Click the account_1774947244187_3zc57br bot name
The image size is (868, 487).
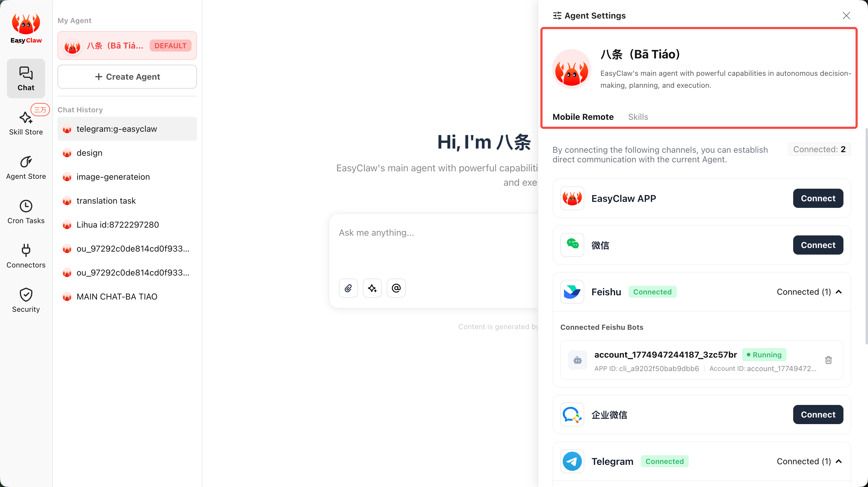click(665, 354)
